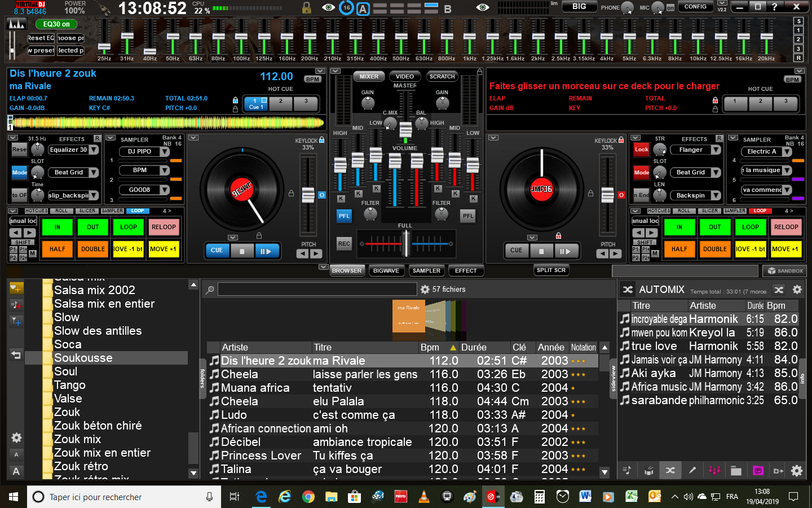The width and height of the screenshot is (812, 508).
Task: Add a filter folder with the funnel-plus icon
Action: click(x=16, y=322)
